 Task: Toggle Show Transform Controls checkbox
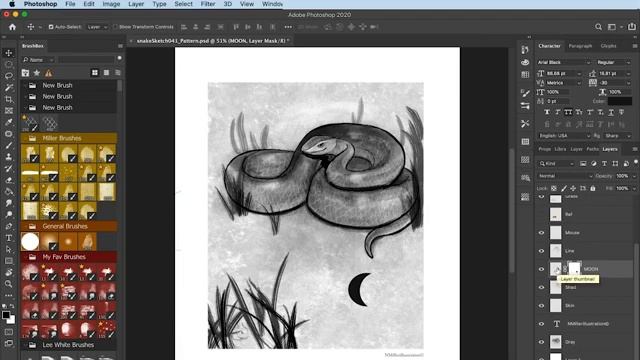(115, 27)
